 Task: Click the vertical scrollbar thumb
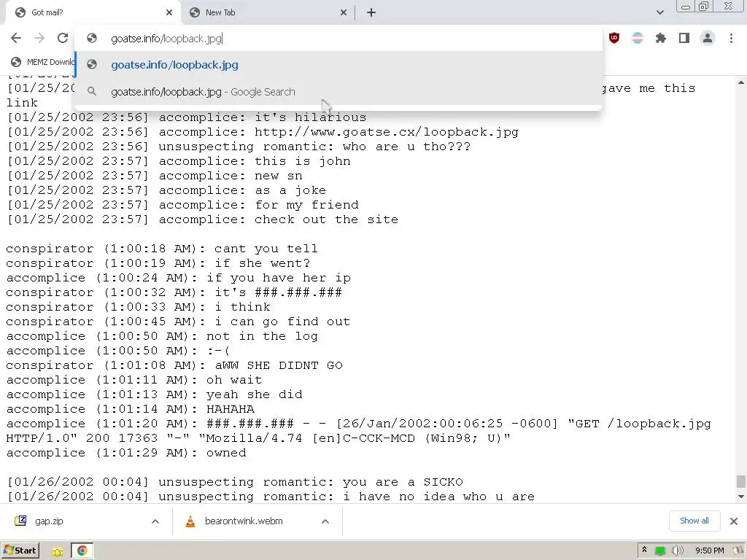click(x=741, y=481)
